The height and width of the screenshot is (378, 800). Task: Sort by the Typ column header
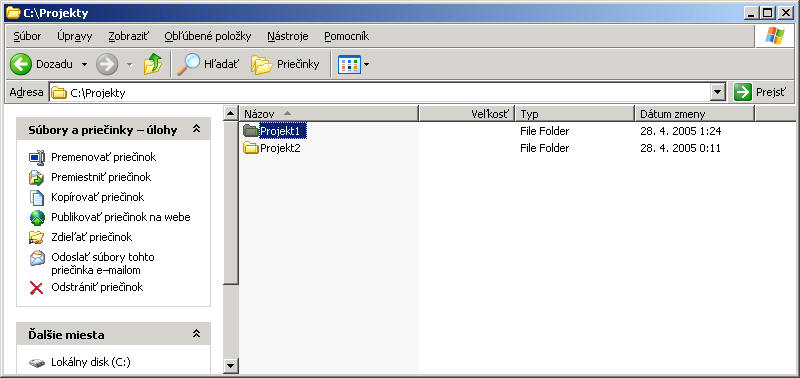pyautogui.click(x=575, y=114)
